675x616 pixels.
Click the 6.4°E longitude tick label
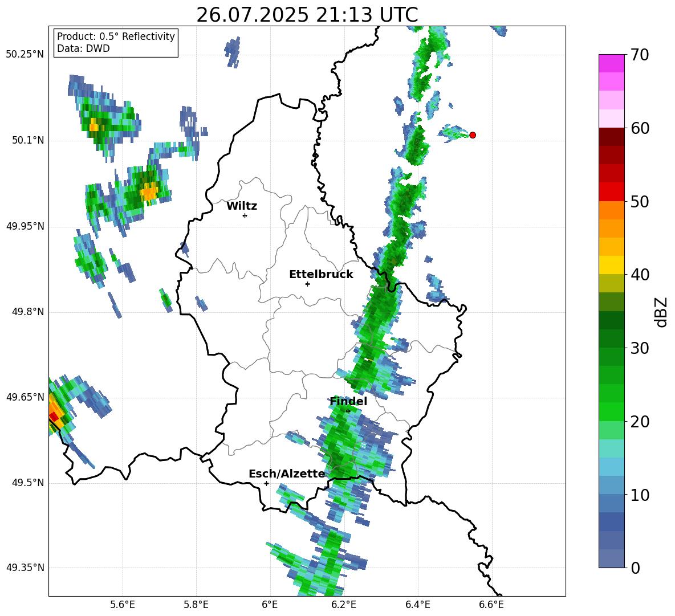click(417, 605)
